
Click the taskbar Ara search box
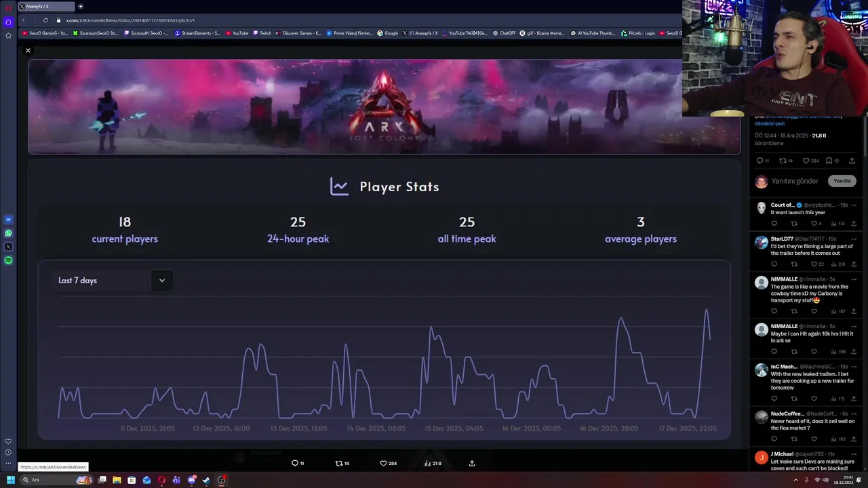pyautogui.click(x=57, y=480)
